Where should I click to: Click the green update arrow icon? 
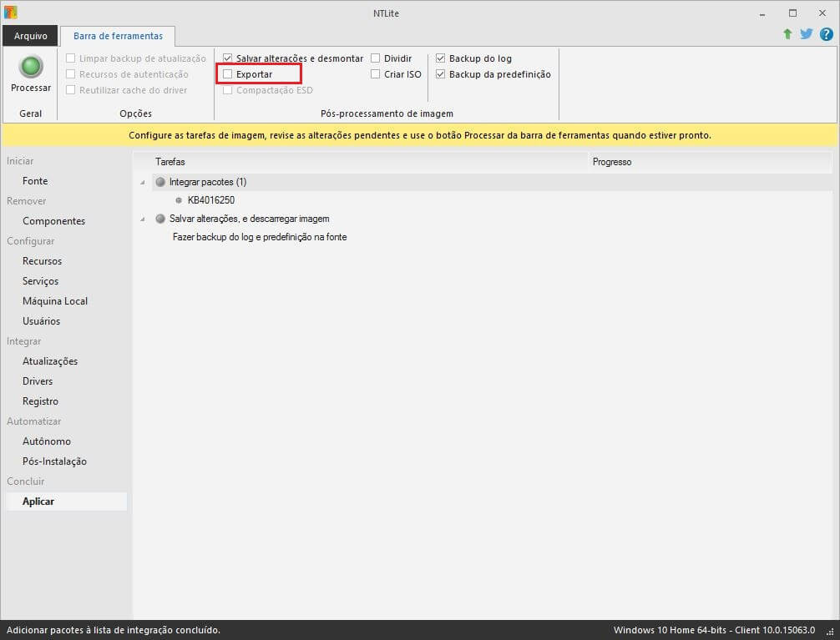click(x=787, y=34)
